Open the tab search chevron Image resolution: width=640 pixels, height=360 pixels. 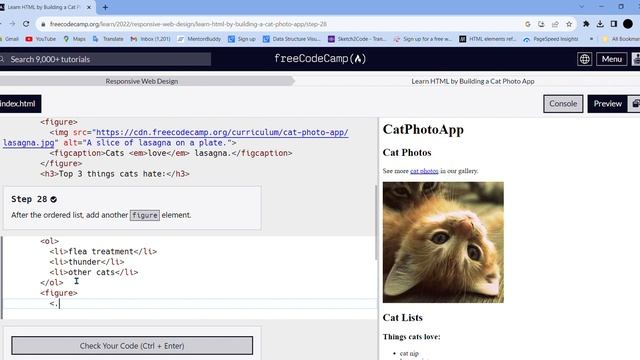click(582, 7)
